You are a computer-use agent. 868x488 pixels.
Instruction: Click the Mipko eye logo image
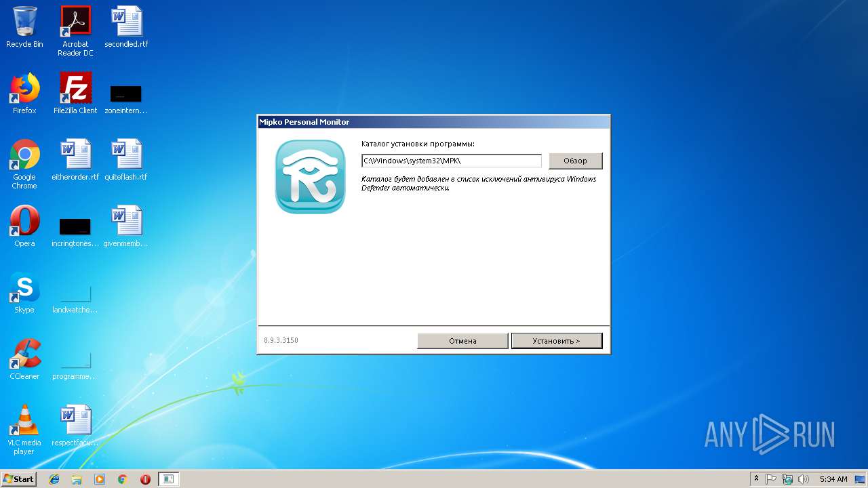point(310,176)
